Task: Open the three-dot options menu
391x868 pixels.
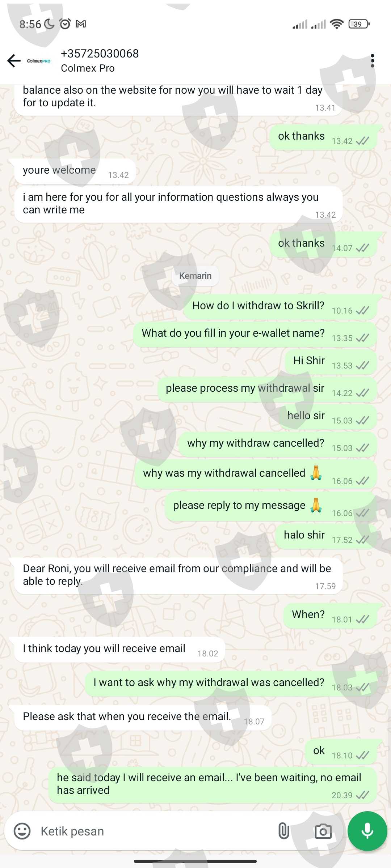Action: tap(372, 61)
